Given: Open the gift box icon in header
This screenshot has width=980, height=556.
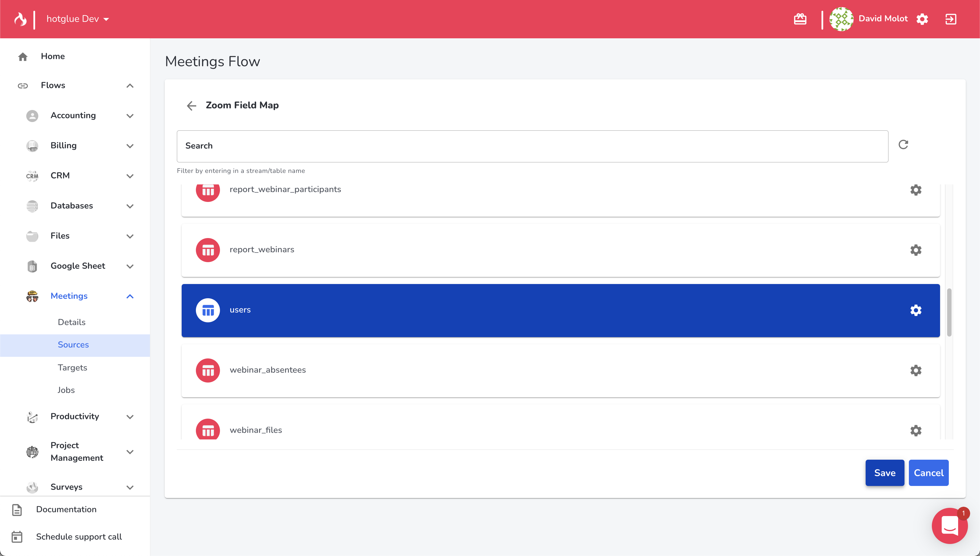Looking at the screenshot, I should (800, 19).
